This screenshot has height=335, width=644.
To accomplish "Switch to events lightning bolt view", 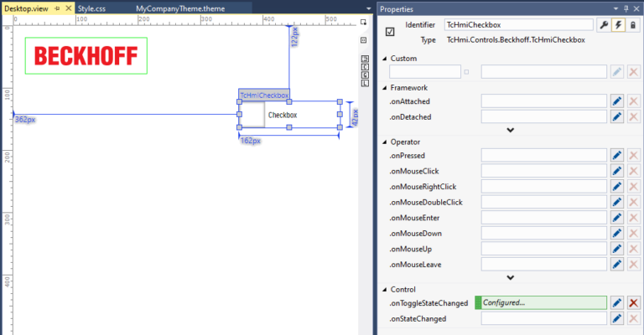I will point(619,25).
